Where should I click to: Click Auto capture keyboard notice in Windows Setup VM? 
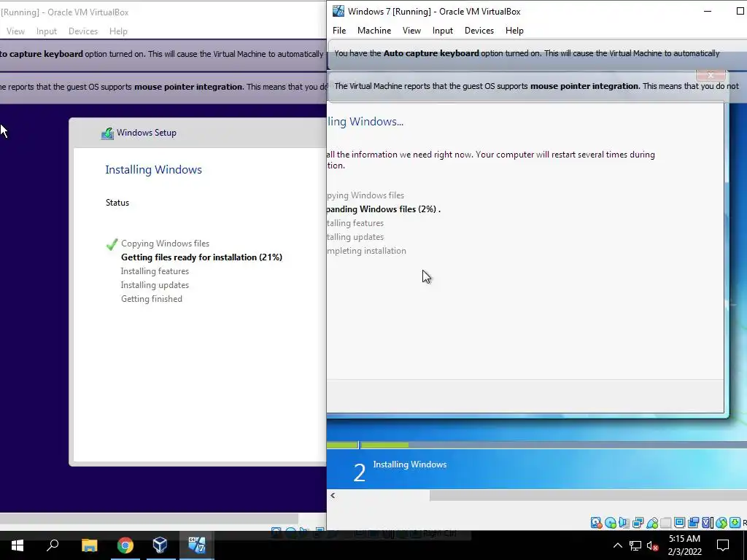pos(163,54)
